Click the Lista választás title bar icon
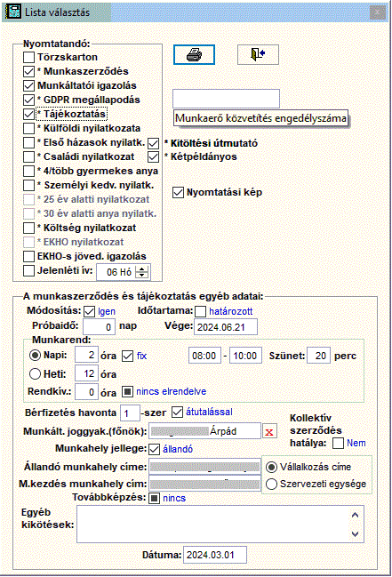Screen dimensions: 392x577 click(x=13, y=12)
